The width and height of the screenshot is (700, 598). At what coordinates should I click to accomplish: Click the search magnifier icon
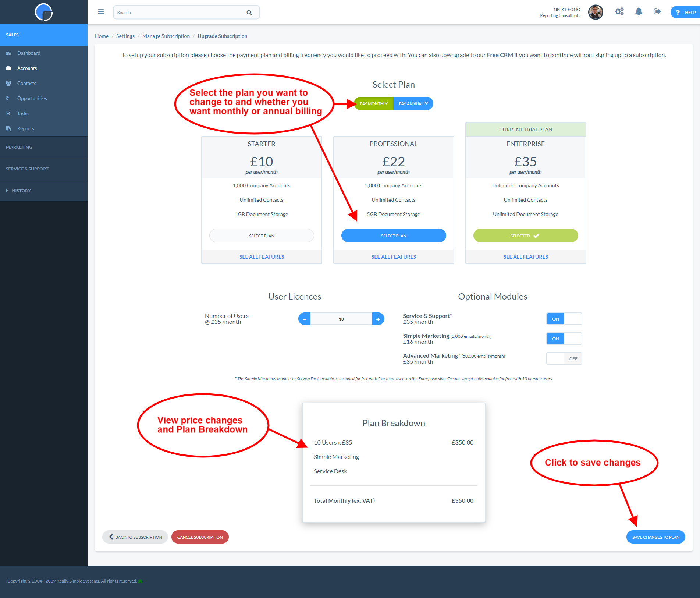coord(249,13)
